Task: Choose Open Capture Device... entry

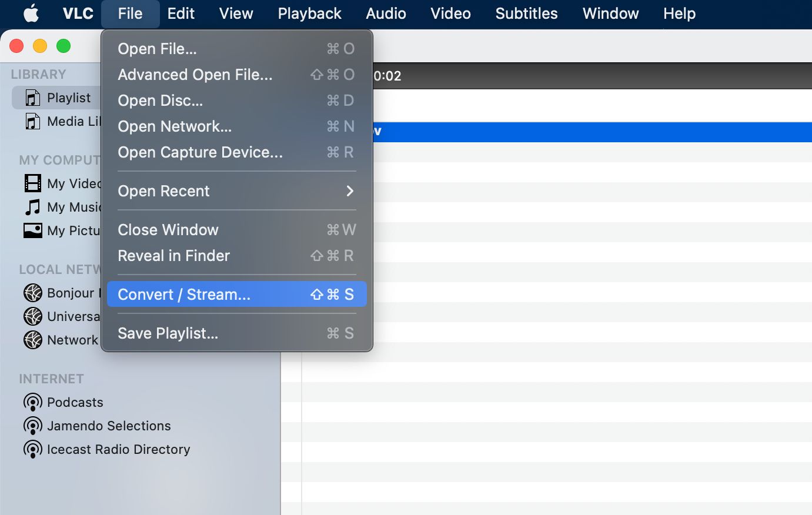Action: 237,152
